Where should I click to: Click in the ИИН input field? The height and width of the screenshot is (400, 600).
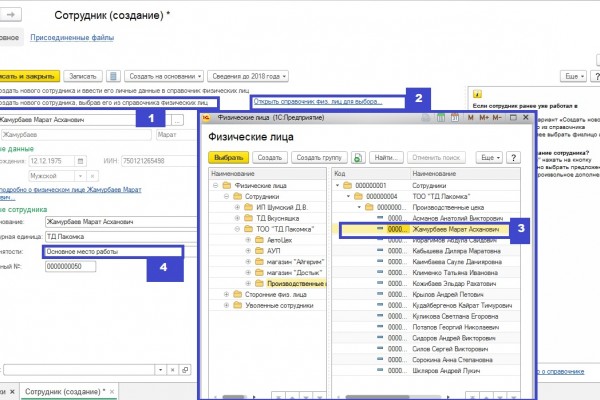(x=159, y=161)
